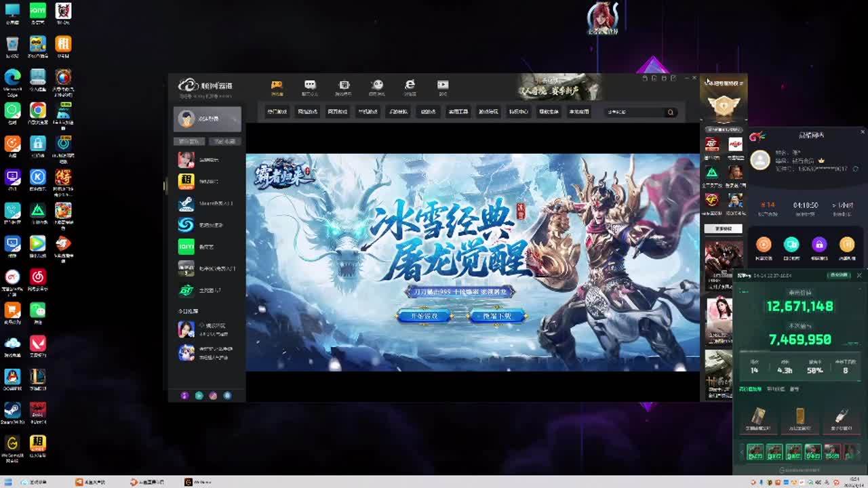868x488 pixels.
Task: Click the Internet Explorer browser icon in navigation
Action: pos(410,86)
